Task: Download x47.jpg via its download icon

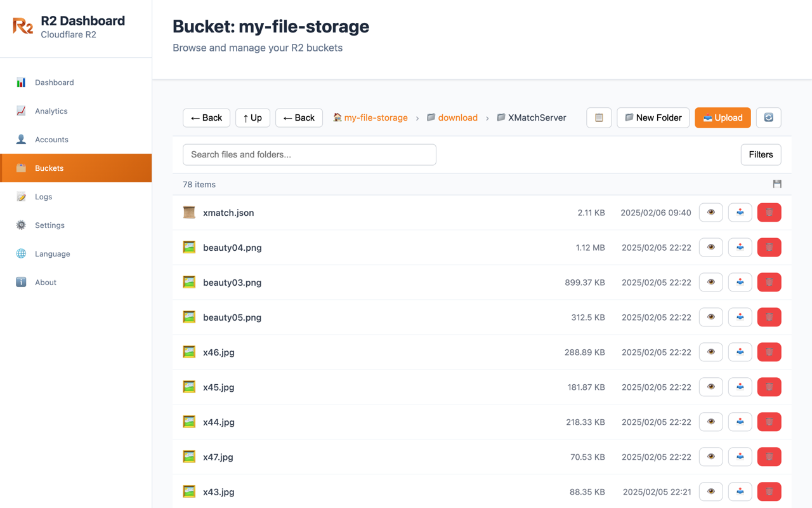Action: click(x=740, y=457)
